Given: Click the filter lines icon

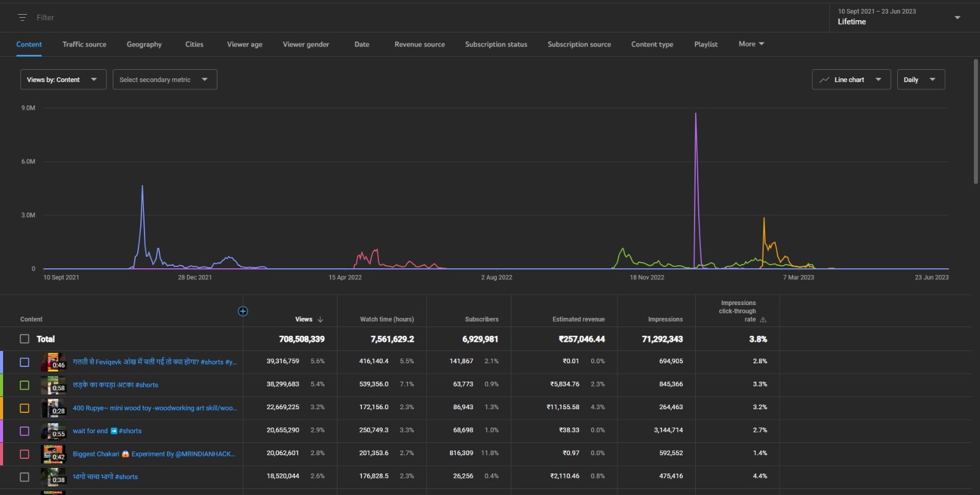Looking at the screenshot, I should tap(22, 18).
